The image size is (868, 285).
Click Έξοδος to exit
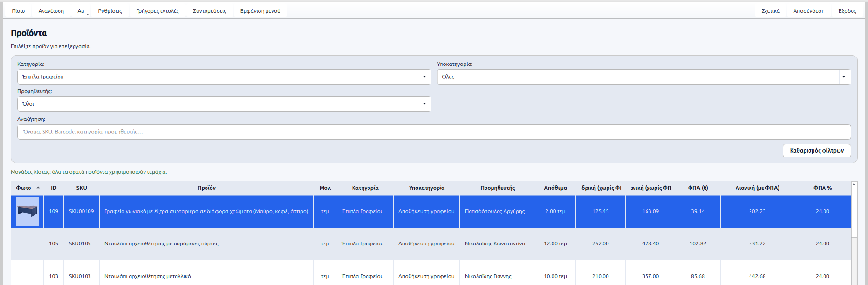point(847,11)
